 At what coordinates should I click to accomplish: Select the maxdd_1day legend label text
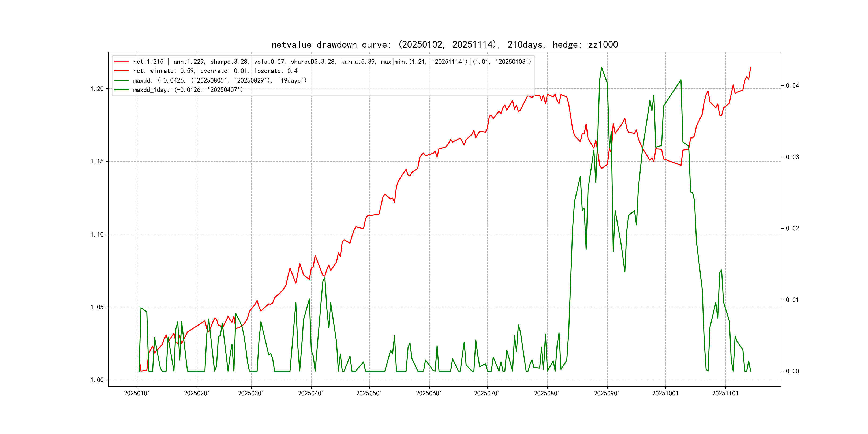[x=188, y=90]
